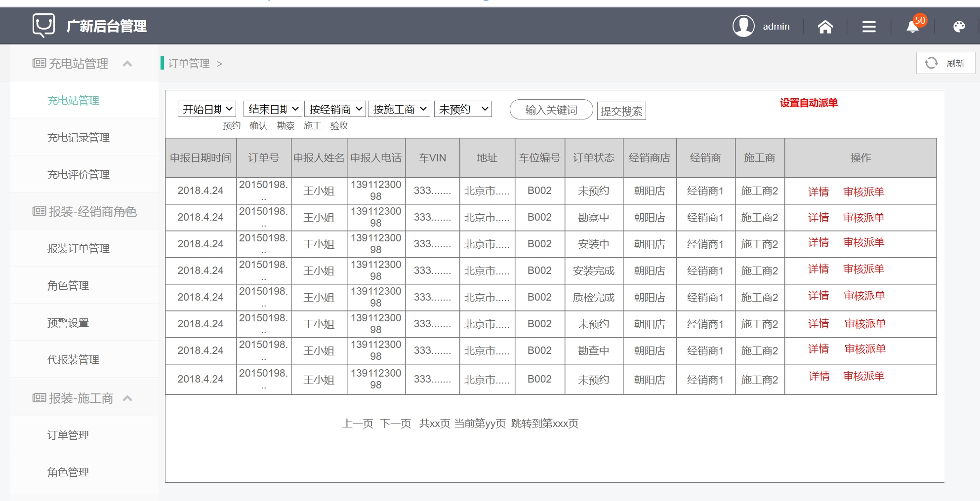
Task: Click the 报装-施工商 section icon
Action: pyautogui.click(x=39, y=398)
